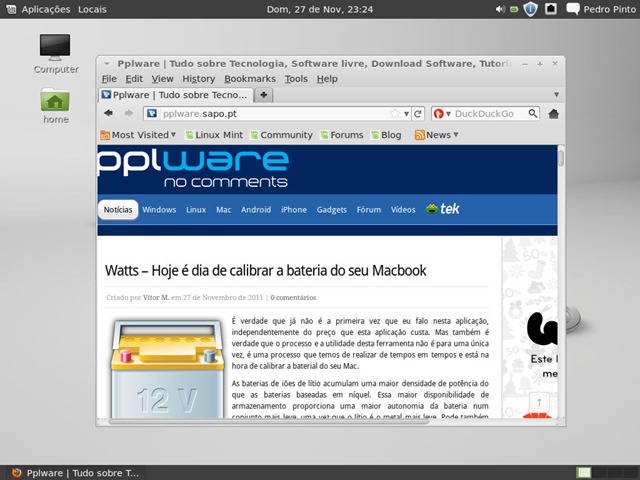
Task: Go to the home page icon
Action: [x=553, y=114]
